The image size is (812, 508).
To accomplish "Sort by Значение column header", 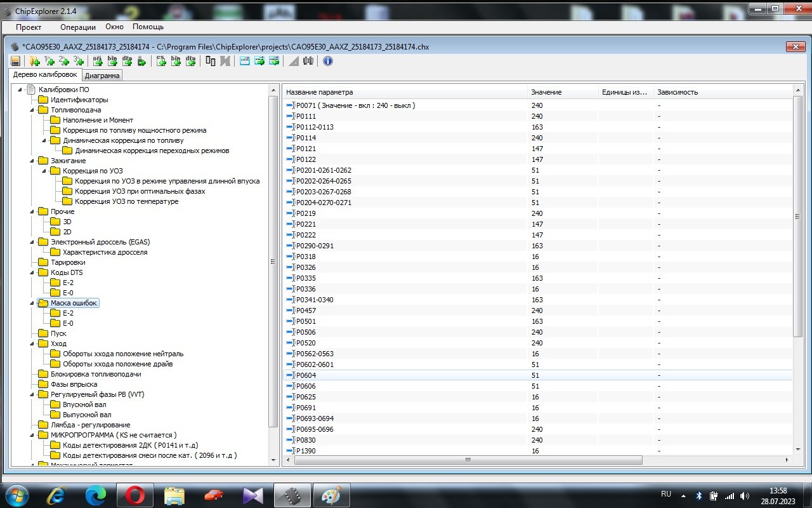I will [x=546, y=92].
